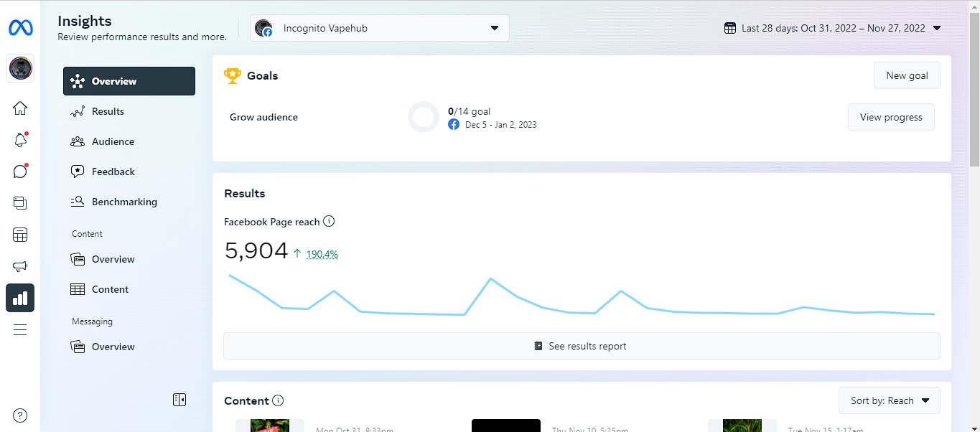Image resolution: width=980 pixels, height=432 pixels.
Task: Open the table grid icon in sidebar
Action: click(x=20, y=235)
